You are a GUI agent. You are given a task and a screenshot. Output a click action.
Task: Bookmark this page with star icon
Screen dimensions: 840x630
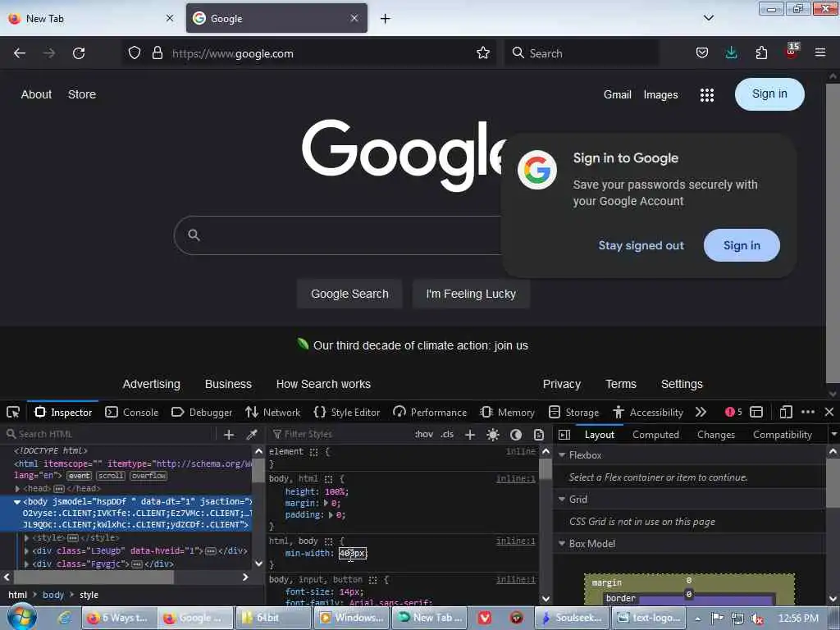[x=483, y=53]
